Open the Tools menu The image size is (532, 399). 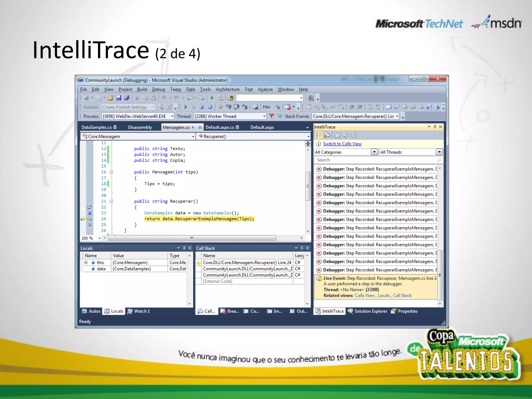(205, 89)
